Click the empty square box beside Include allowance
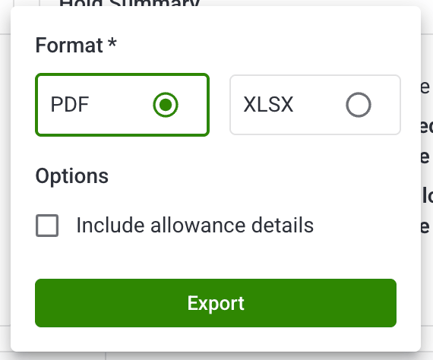 (47, 225)
